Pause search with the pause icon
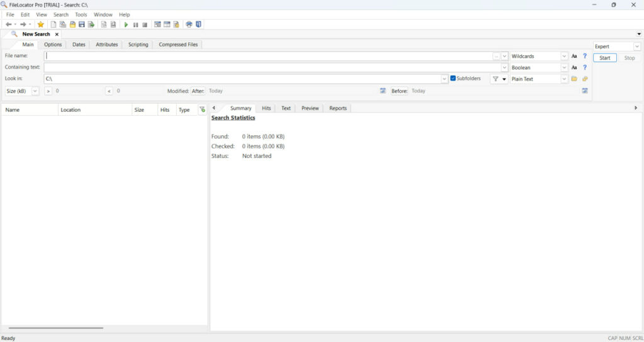644x342 pixels. 136,25
